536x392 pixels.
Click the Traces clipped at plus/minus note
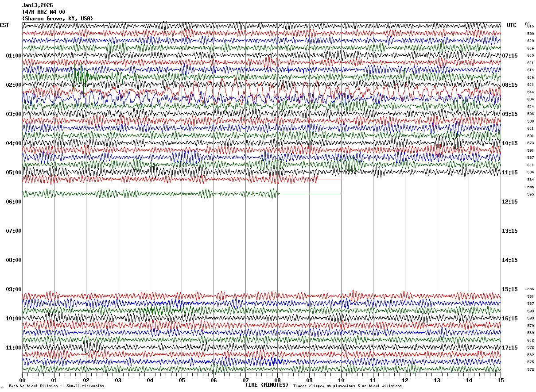347,386
